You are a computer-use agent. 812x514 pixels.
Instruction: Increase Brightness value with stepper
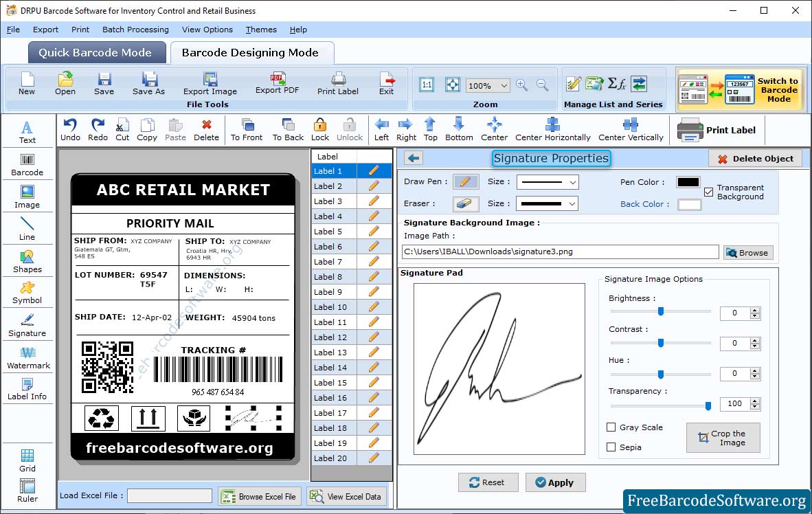tap(755, 310)
